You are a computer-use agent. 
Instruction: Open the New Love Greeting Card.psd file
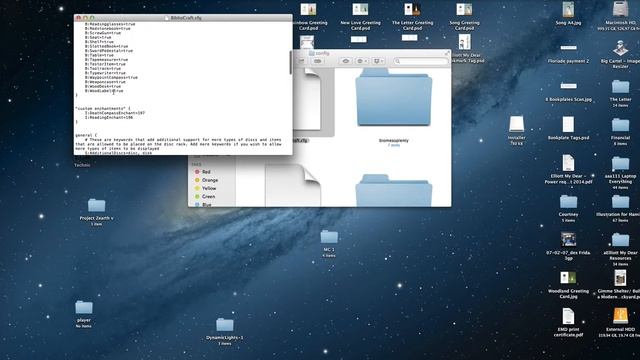coord(360,10)
